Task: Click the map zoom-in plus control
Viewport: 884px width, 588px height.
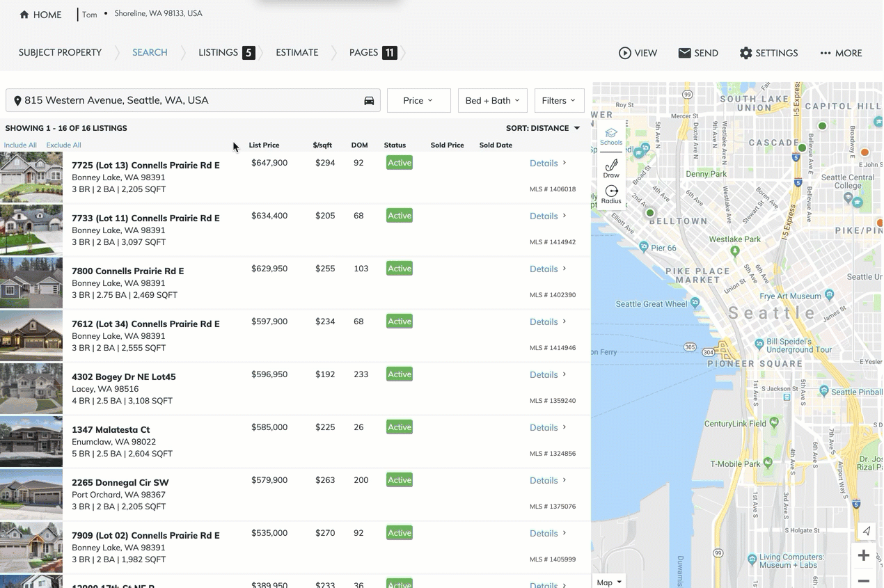Action: point(863,555)
